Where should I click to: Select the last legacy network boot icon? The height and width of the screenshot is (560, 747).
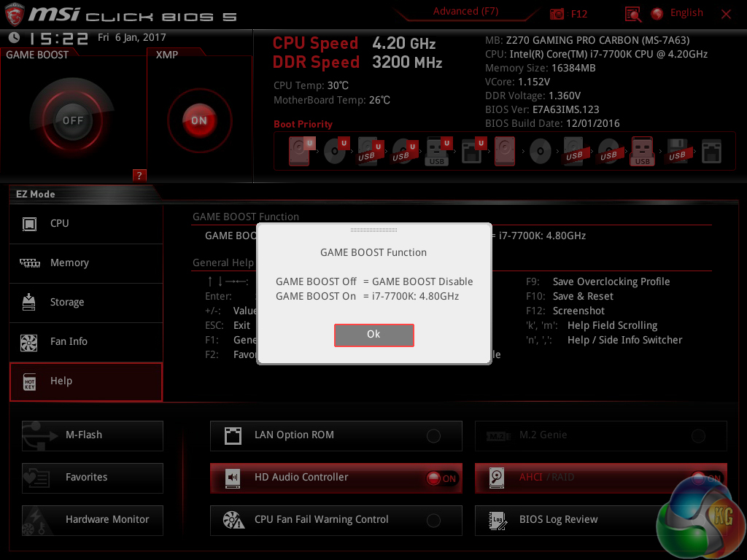711,152
